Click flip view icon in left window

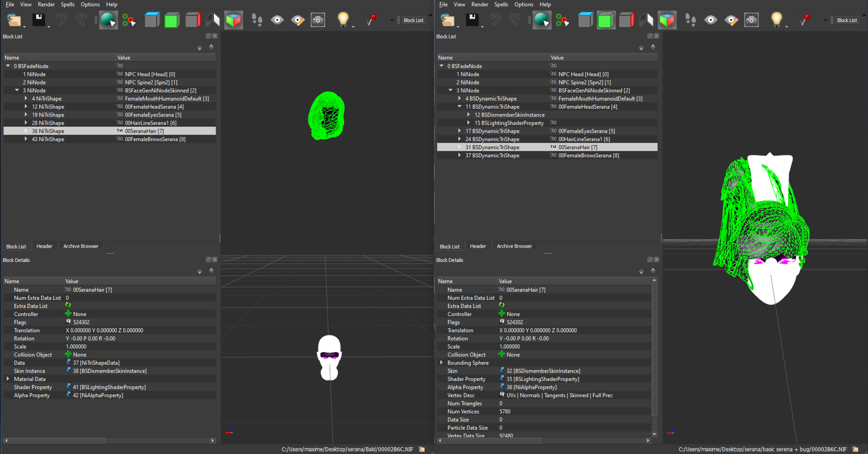point(213,20)
